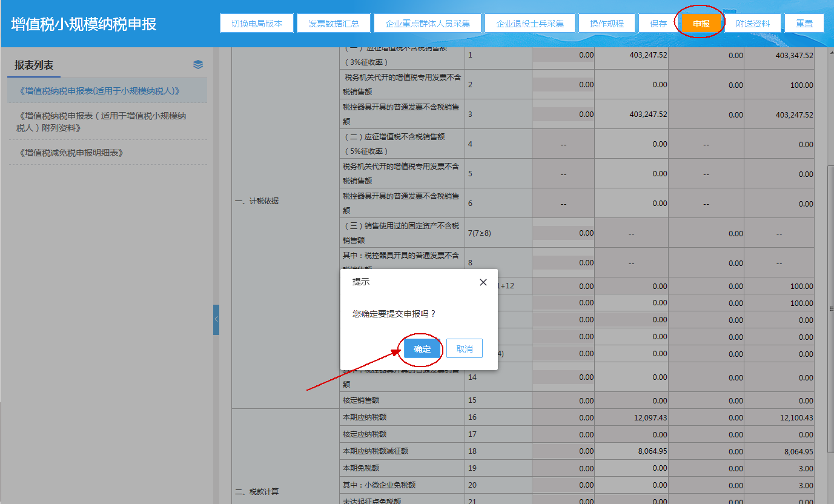Viewport: 834px width, 504px height.
Task: Open 《增值税减免税申报明细表》
Action: coord(71,153)
